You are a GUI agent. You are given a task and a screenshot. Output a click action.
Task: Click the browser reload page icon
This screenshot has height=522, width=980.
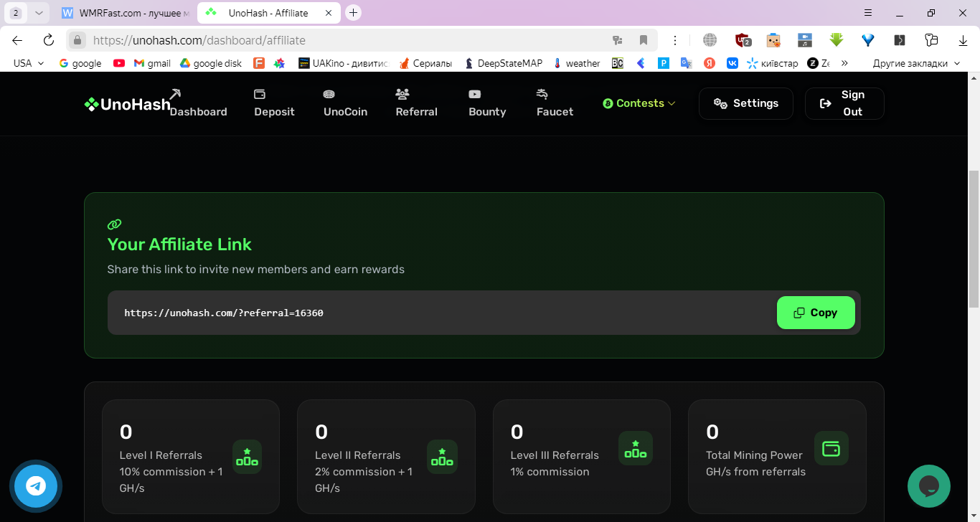(x=49, y=40)
